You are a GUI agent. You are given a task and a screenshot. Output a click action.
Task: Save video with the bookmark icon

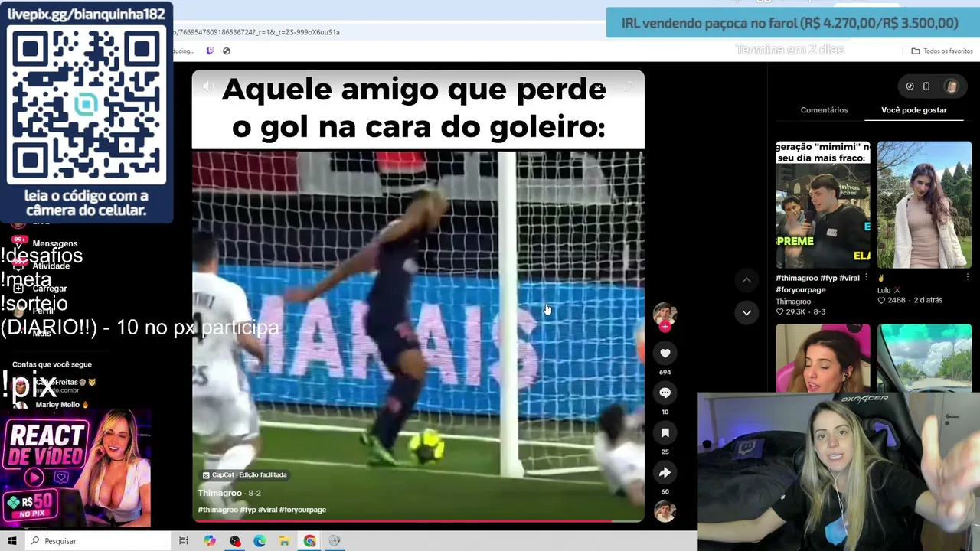pyautogui.click(x=665, y=433)
